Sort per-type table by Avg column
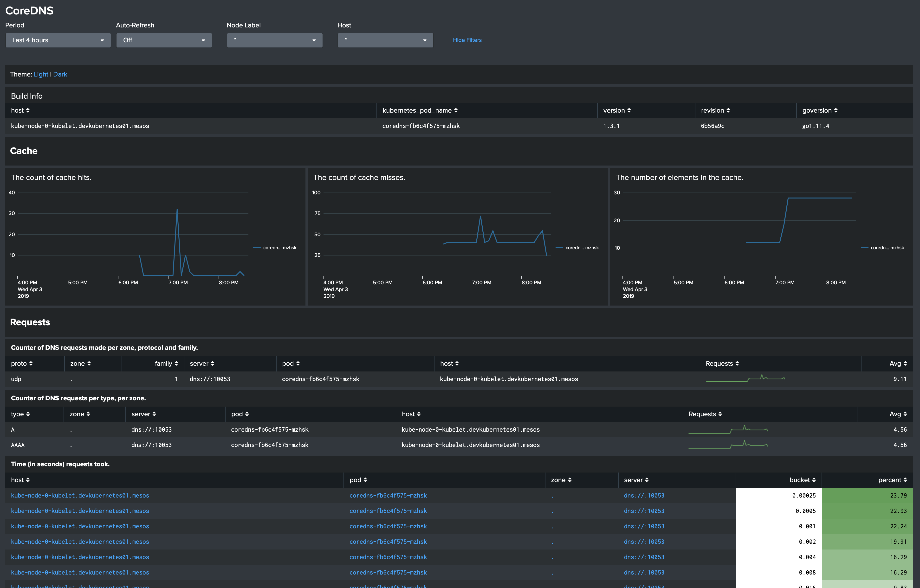 click(x=898, y=414)
